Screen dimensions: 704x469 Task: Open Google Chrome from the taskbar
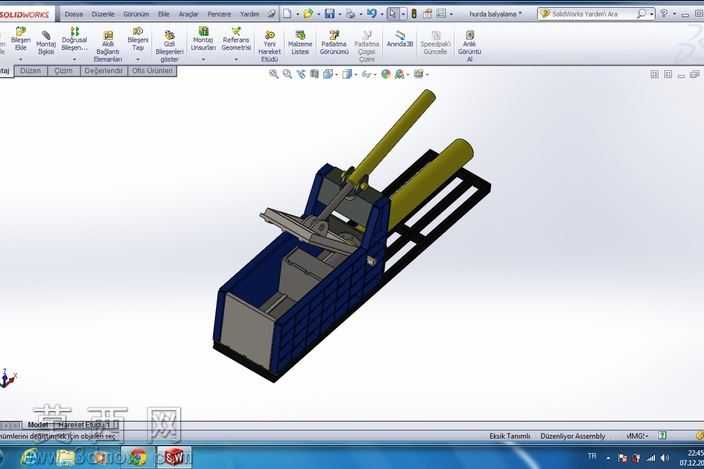(x=138, y=457)
